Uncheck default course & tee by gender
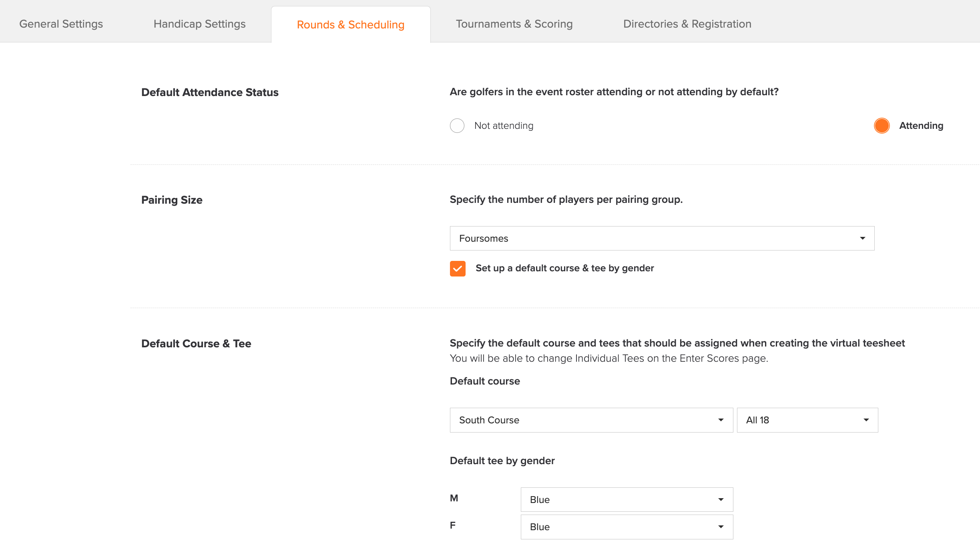 tap(458, 268)
